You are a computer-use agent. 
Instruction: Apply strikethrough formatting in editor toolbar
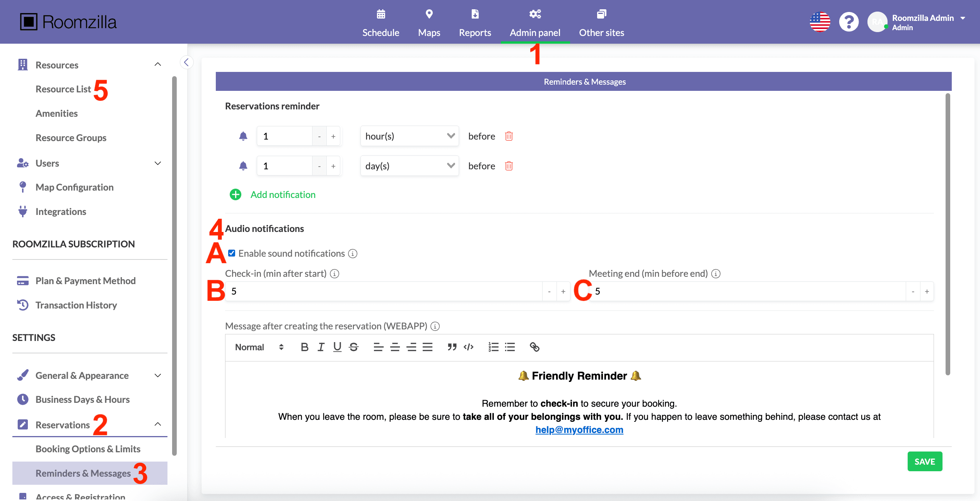(353, 347)
